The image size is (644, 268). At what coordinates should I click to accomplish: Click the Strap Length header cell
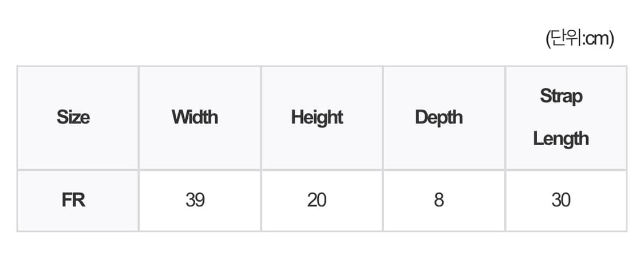pyautogui.click(x=560, y=117)
